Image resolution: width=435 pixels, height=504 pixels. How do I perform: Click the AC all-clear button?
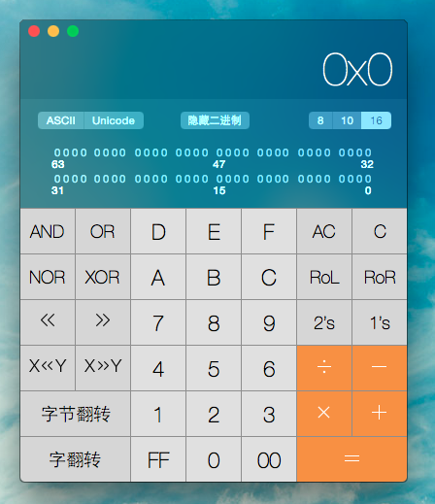[x=324, y=231]
